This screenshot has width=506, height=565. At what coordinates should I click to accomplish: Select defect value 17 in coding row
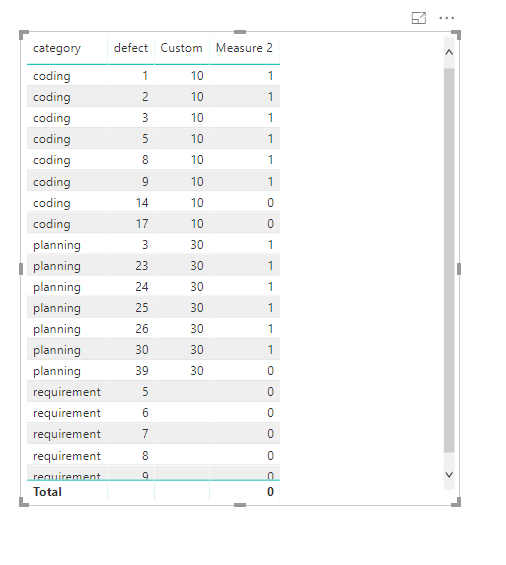point(142,224)
